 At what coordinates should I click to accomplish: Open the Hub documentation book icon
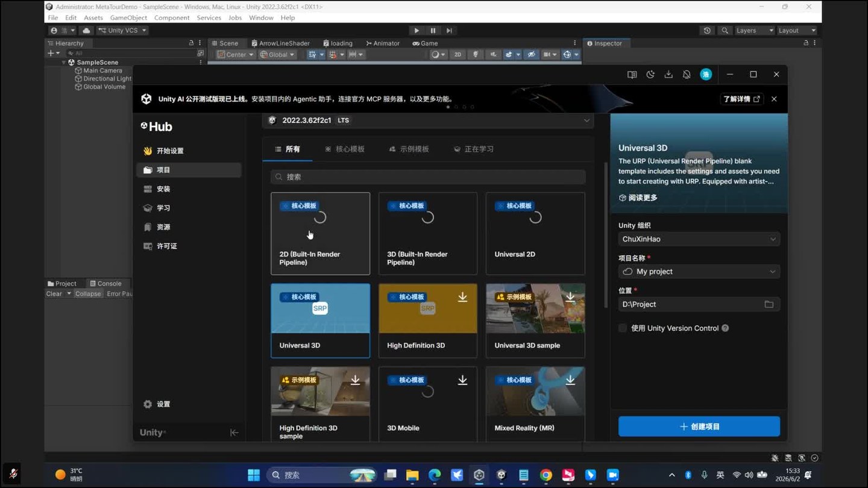click(x=632, y=75)
